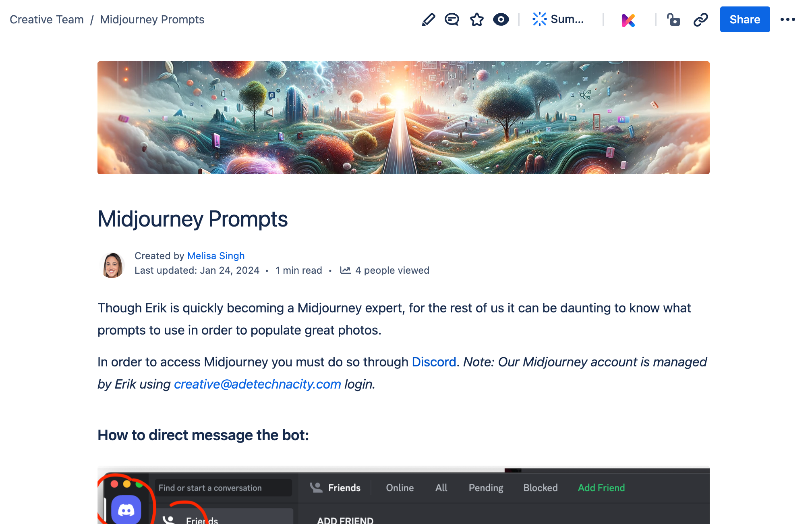812x524 pixels.
Task: Star this page with the star icon
Action: point(476,19)
